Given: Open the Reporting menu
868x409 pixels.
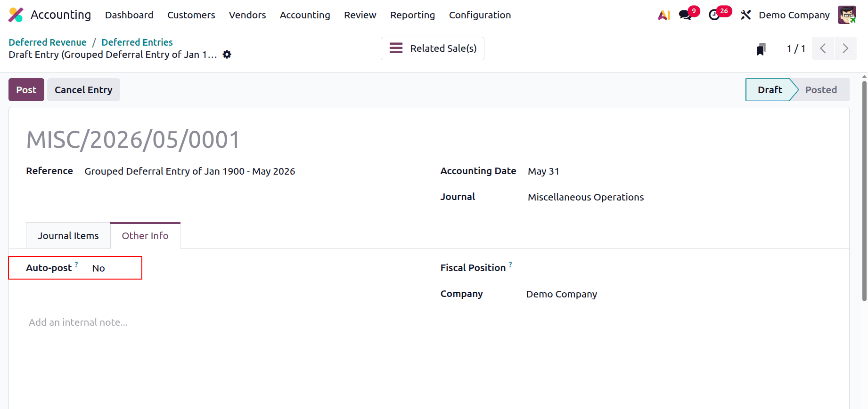Looking at the screenshot, I should pos(412,15).
